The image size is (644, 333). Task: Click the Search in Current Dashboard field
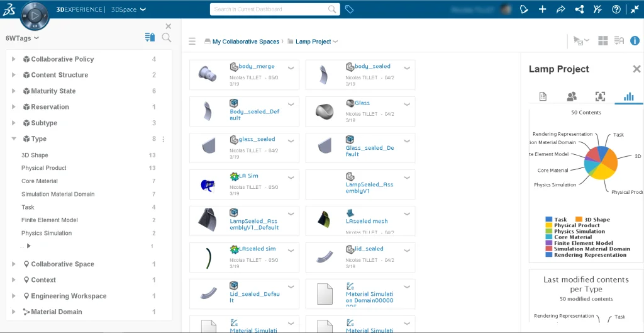pyautogui.click(x=269, y=9)
